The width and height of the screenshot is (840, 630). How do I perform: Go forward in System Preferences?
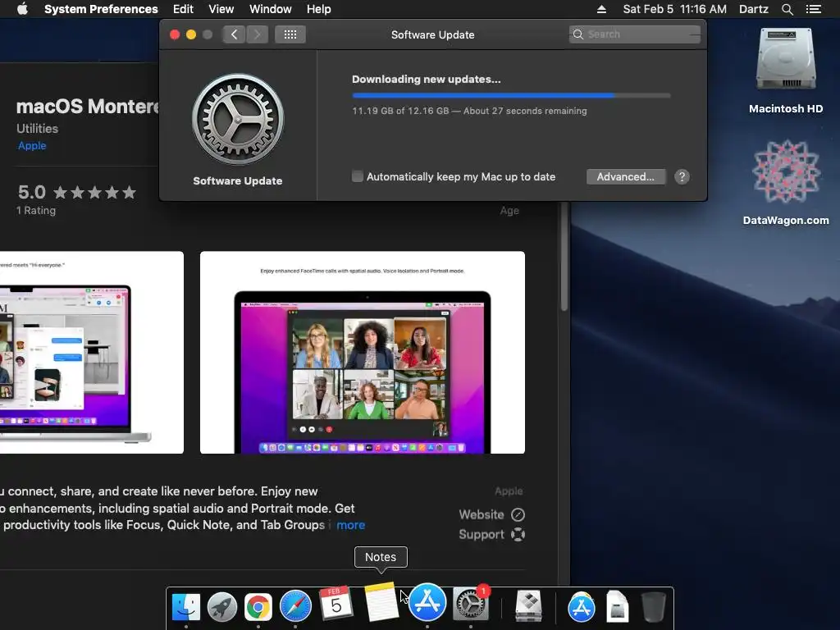point(257,34)
